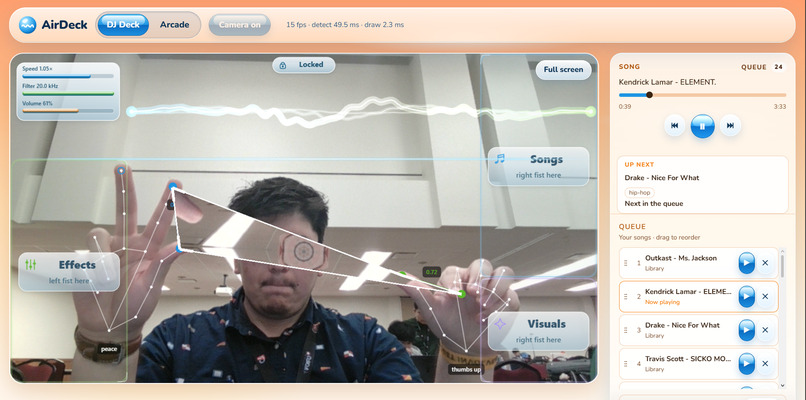Play Drake - Nice For What queue row
This screenshot has width=806, height=400.
[746, 330]
